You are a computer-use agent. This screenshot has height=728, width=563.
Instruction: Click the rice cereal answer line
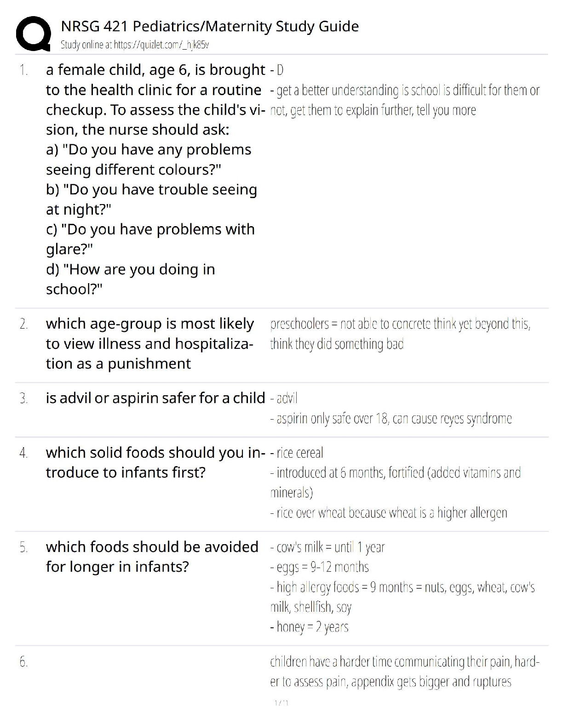coord(297,453)
